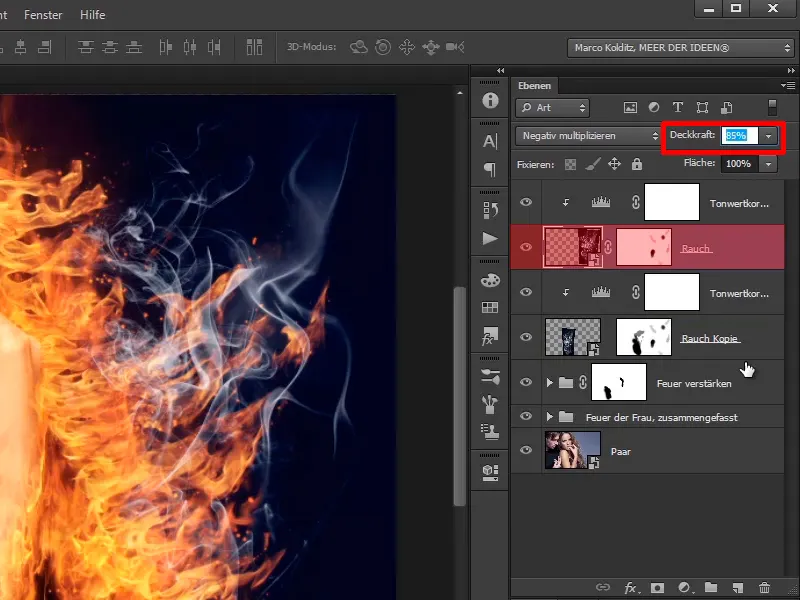The height and width of the screenshot is (600, 800).
Task: Hide the Feuer verstärken group
Action: tap(526, 382)
